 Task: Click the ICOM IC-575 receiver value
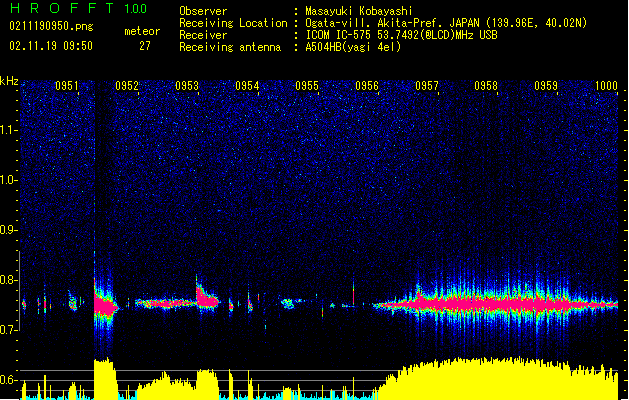tap(402, 35)
